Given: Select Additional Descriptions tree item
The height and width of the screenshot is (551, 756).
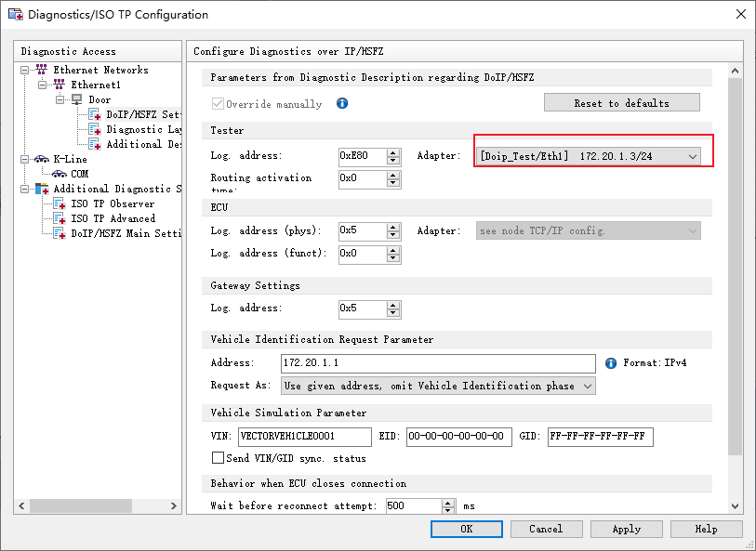Looking at the screenshot, I should point(144,144).
